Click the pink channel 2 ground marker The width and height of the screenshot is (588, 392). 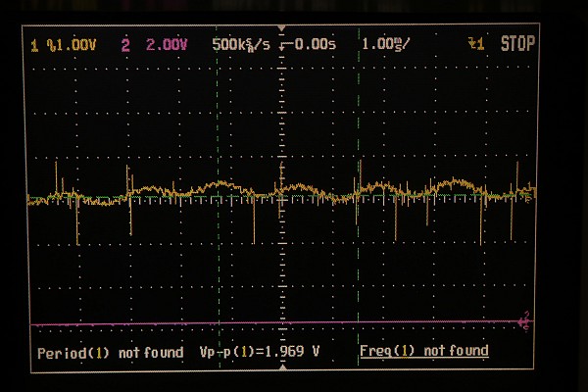coord(524,320)
